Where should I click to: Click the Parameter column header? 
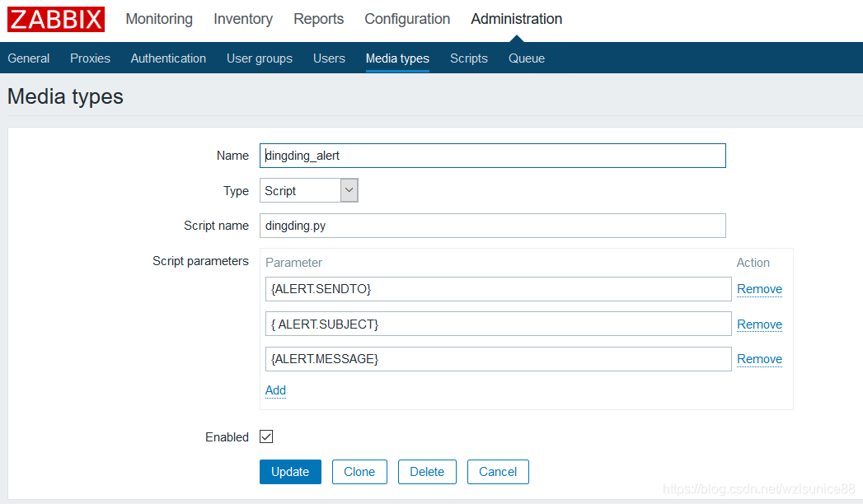(x=294, y=263)
